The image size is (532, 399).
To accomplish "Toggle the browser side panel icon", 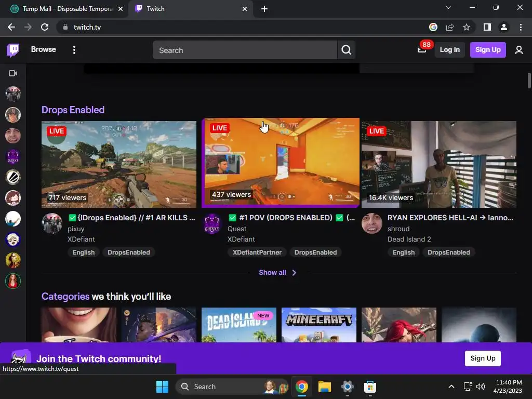I will 487,27.
